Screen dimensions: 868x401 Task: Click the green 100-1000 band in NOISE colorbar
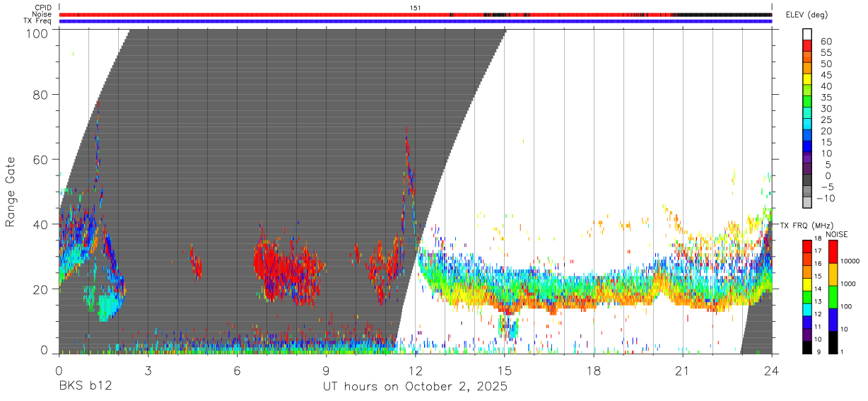(x=833, y=296)
